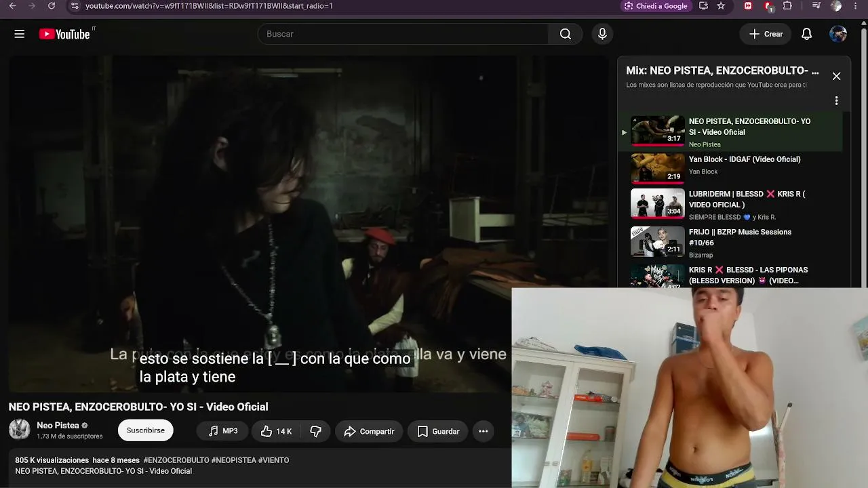Open the Mix playlist options menu

836,101
